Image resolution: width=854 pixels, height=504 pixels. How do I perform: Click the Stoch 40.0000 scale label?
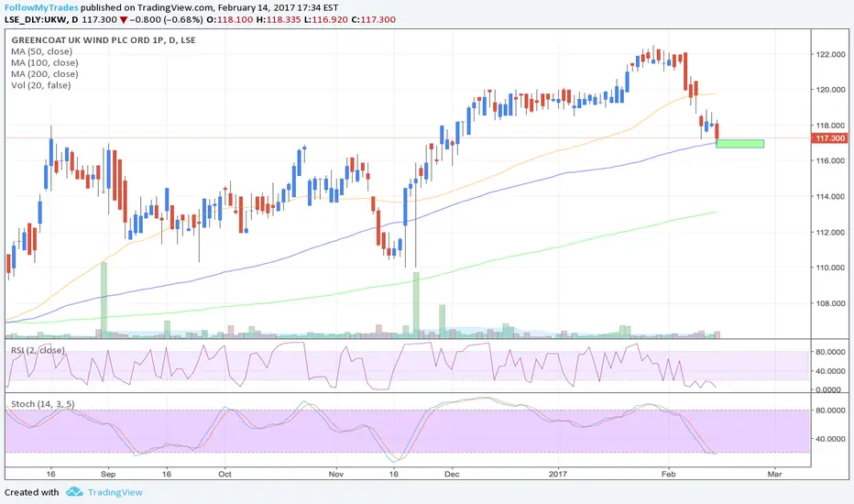[x=830, y=439]
